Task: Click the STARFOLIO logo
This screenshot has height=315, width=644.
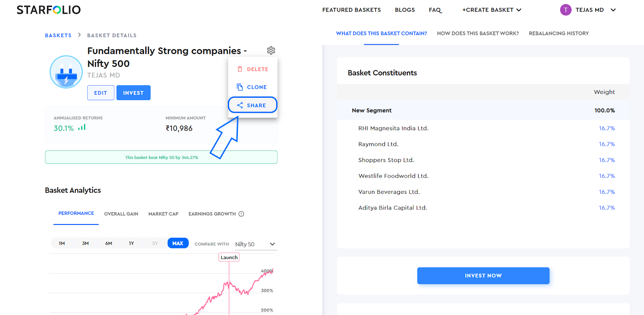Action: pyautogui.click(x=49, y=10)
